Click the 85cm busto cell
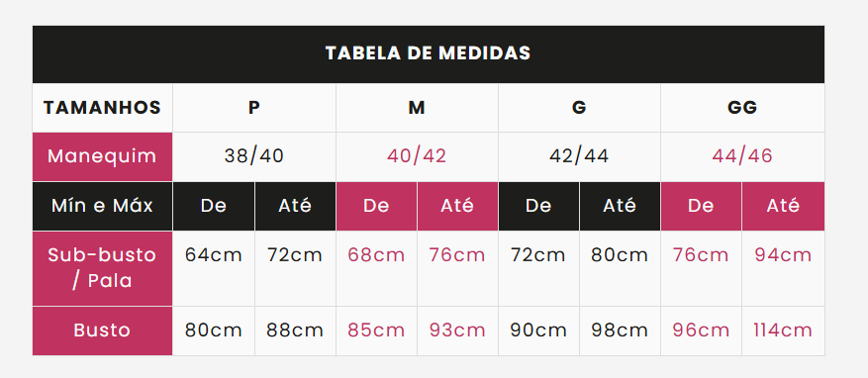868x378 pixels. [376, 331]
